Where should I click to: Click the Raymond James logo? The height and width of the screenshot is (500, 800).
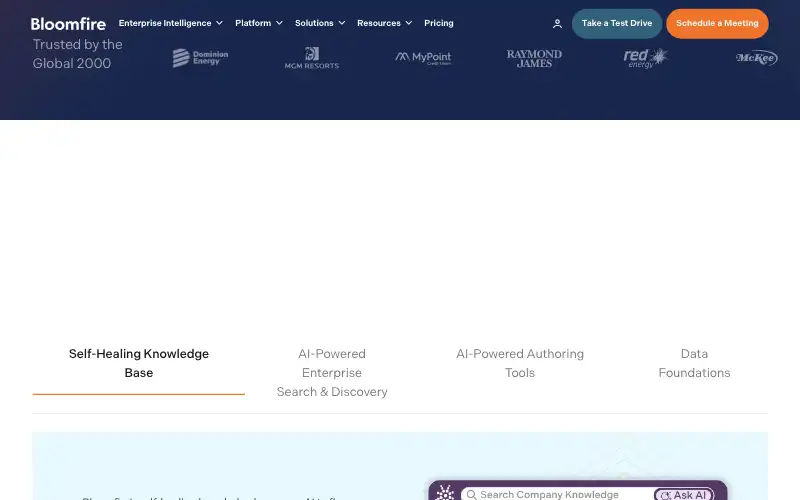(x=534, y=59)
